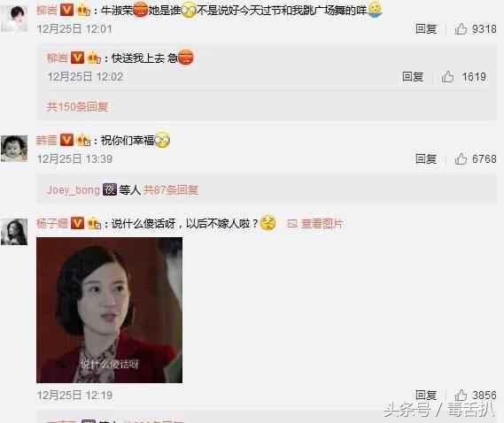Open the 柳岩 commenter avatar

14,19
